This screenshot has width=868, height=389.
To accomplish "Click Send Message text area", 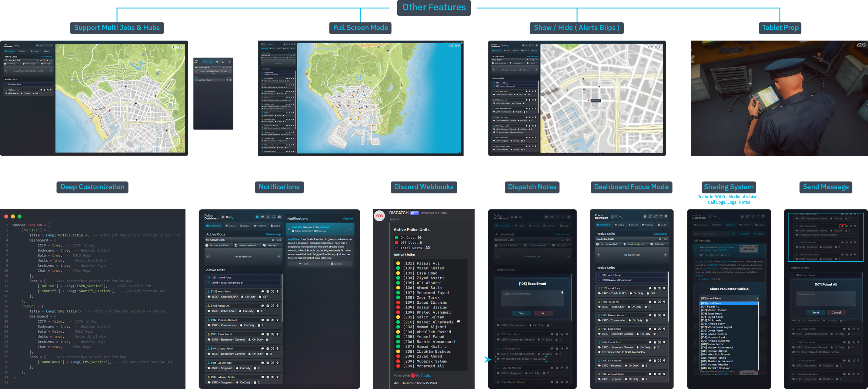I will pos(826,298).
